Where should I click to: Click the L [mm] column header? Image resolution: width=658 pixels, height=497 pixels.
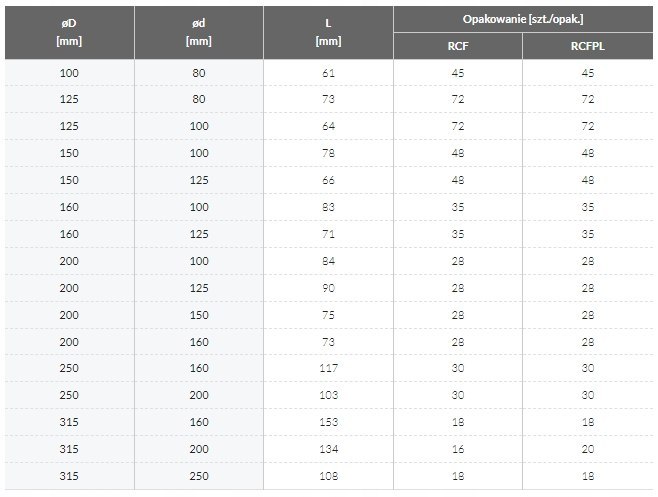328,31
